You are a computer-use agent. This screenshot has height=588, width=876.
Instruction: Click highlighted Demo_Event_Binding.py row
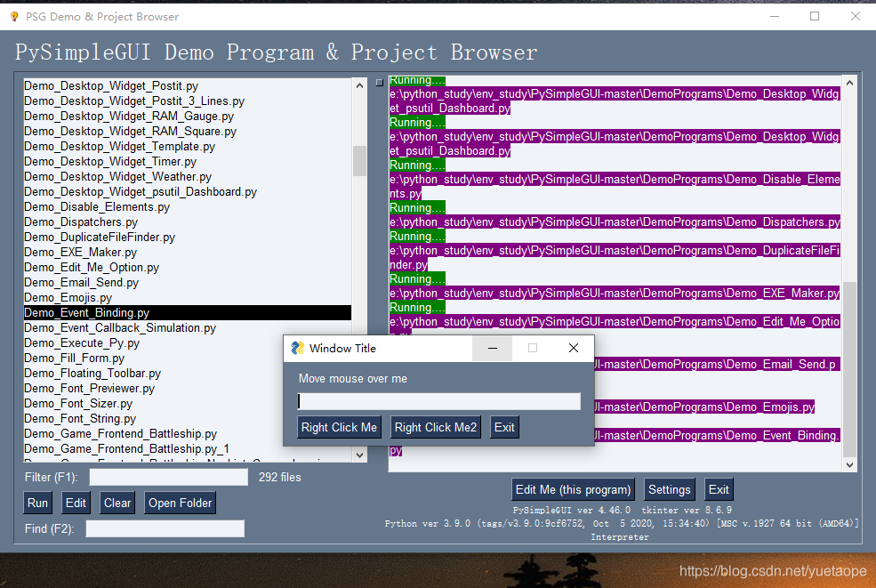click(187, 312)
